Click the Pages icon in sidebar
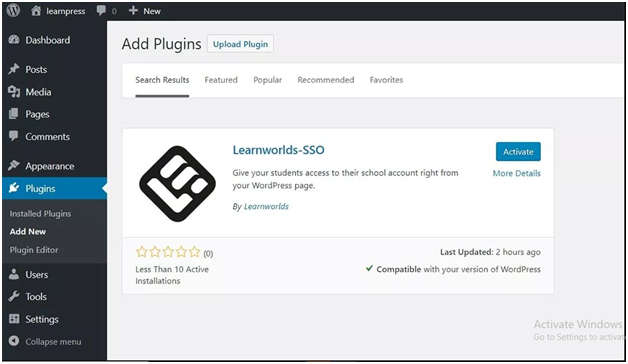This screenshot has width=628, height=364. click(x=14, y=114)
